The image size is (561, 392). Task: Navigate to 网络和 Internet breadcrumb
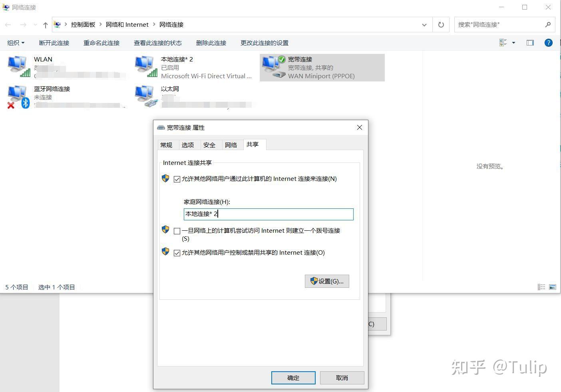[127, 25]
